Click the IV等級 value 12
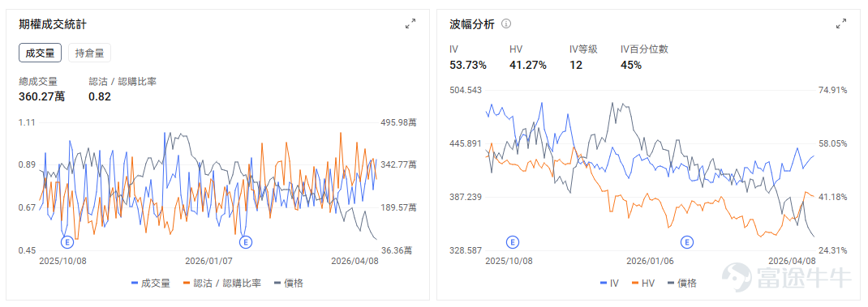868x307 pixels. pos(575,66)
